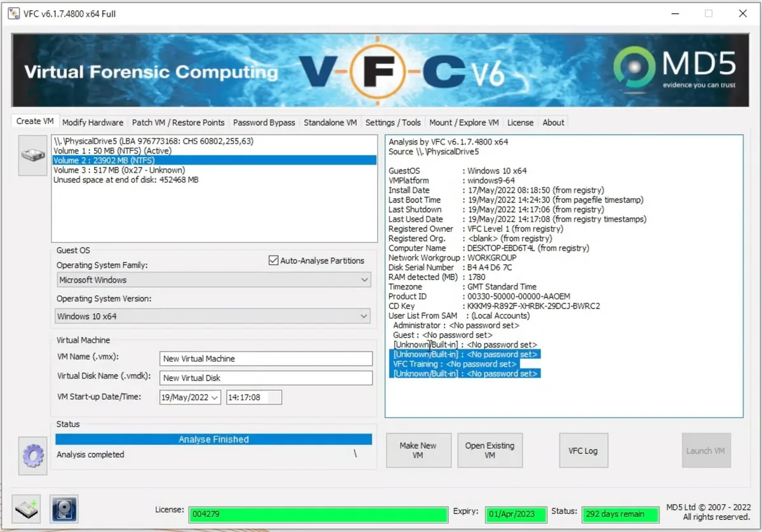Switch to Create VM tab
The image size is (762, 532).
pos(35,121)
